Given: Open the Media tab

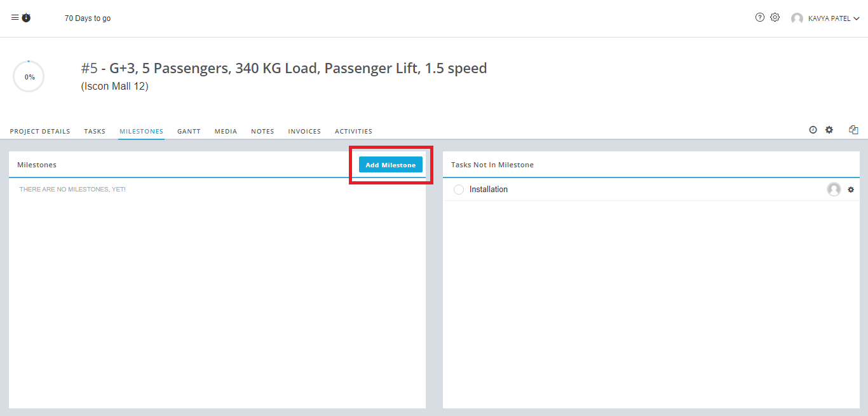Looking at the screenshot, I should 226,131.
